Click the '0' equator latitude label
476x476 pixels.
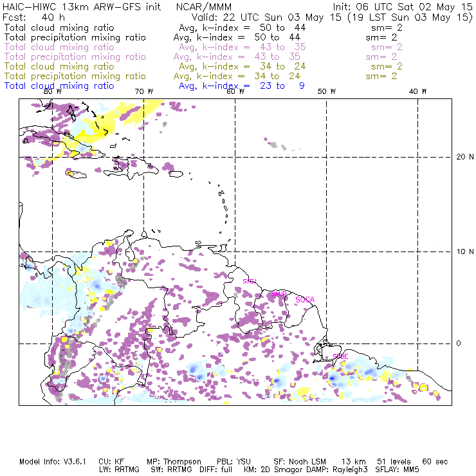(x=459, y=343)
